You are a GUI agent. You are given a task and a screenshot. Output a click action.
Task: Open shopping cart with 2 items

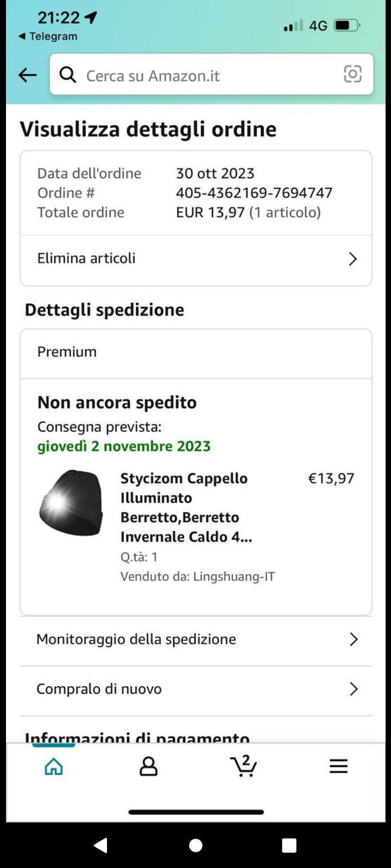(244, 765)
